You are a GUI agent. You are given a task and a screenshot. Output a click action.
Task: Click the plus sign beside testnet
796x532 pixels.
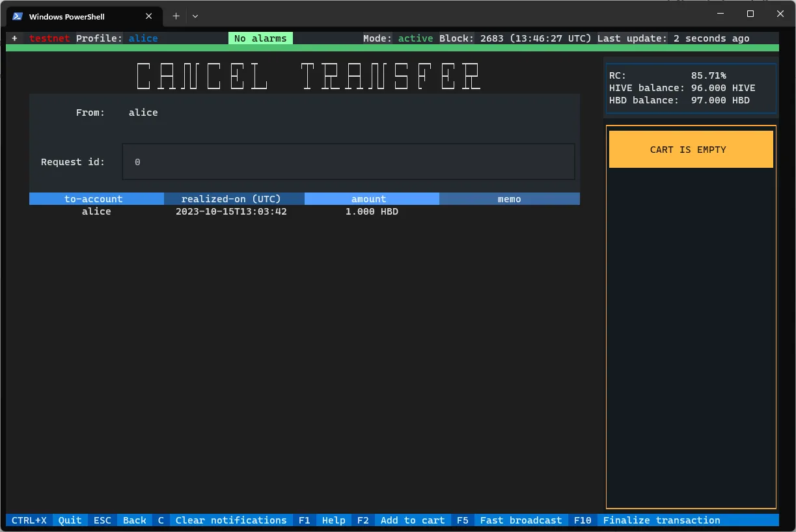14,38
